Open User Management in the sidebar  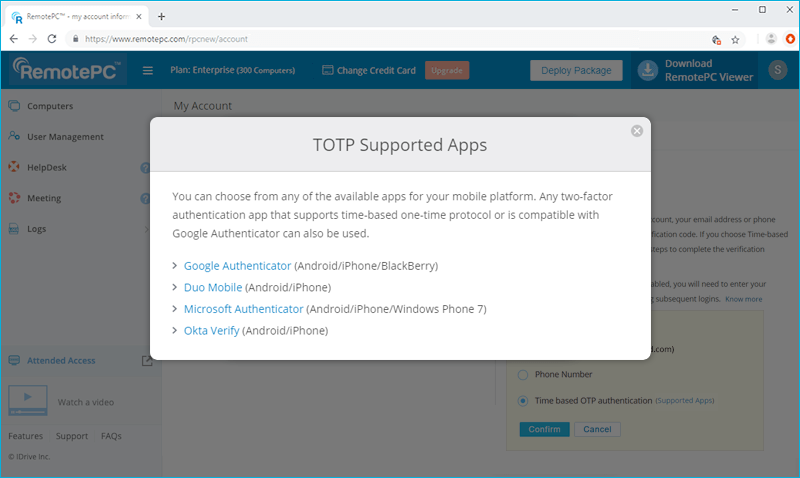(65, 137)
